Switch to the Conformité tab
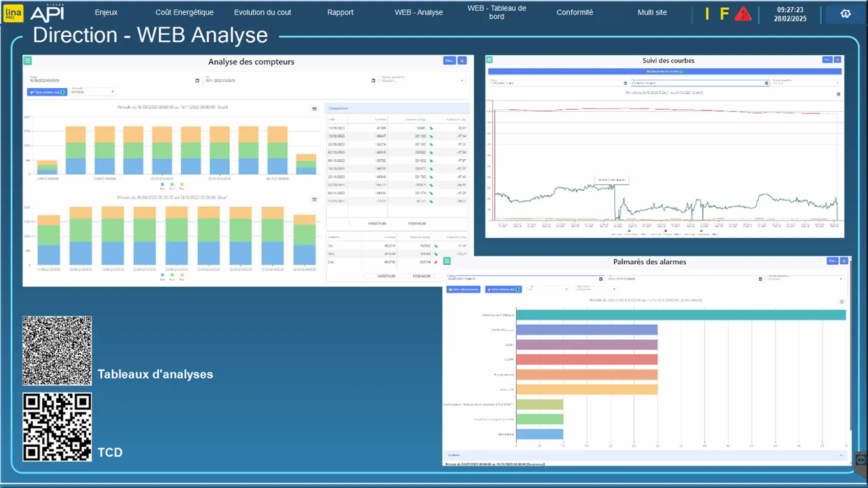This screenshot has height=488, width=868. pyautogui.click(x=574, y=12)
